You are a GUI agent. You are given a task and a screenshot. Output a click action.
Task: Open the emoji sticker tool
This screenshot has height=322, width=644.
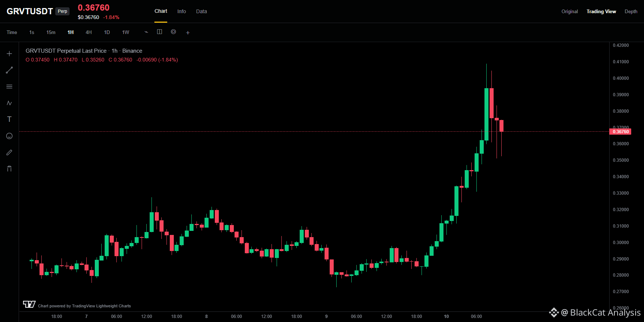tap(10, 136)
